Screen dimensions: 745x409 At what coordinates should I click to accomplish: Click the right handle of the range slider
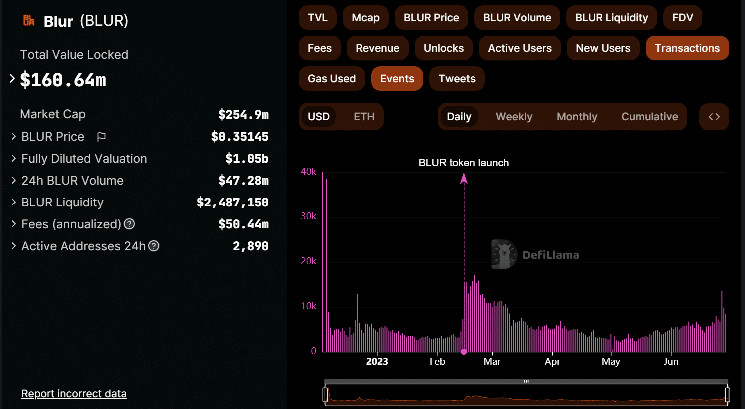(x=727, y=394)
